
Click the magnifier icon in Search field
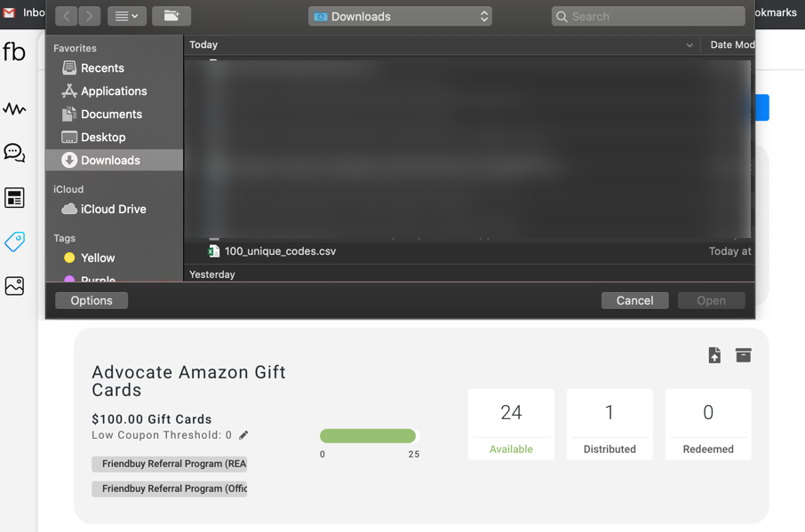point(562,17)
